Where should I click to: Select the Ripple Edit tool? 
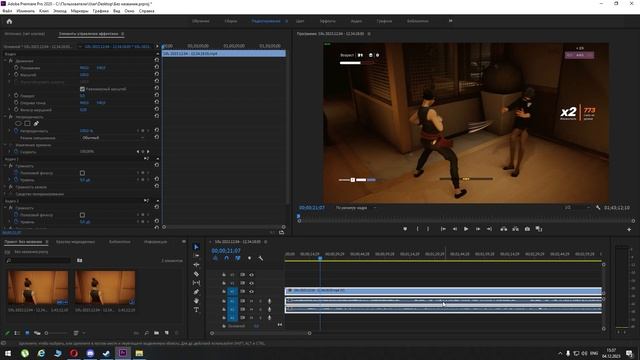click(x=196, y=264)
